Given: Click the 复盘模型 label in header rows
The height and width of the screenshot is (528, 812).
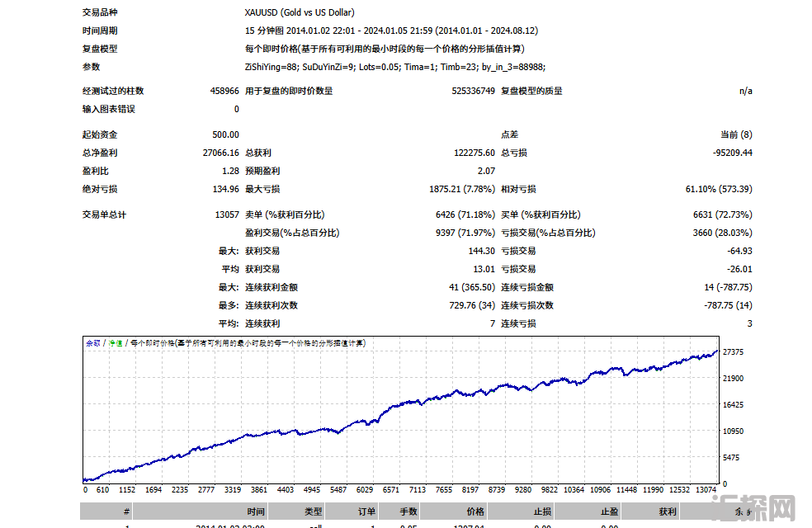Looking at the screenshot, I should tap(99, 49).
